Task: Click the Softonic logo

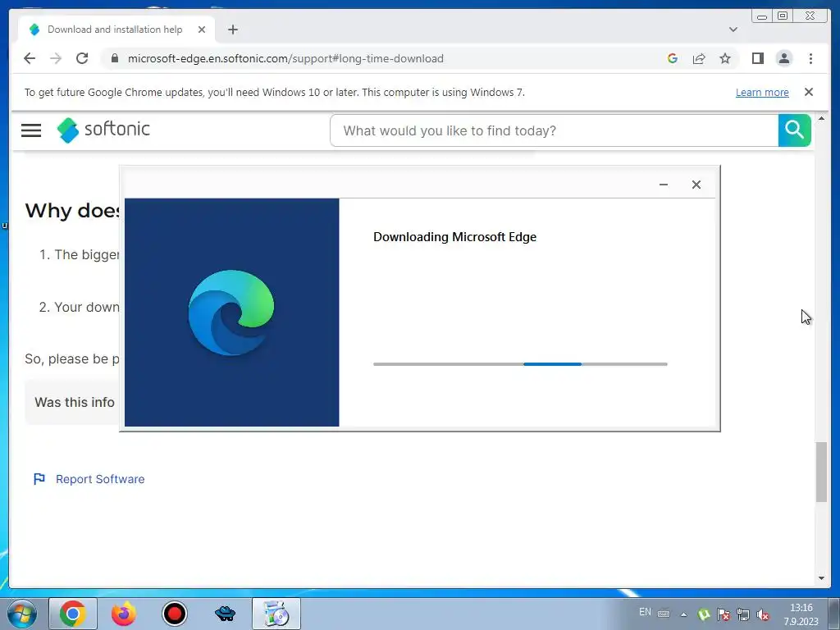Action: coord(103,130)
